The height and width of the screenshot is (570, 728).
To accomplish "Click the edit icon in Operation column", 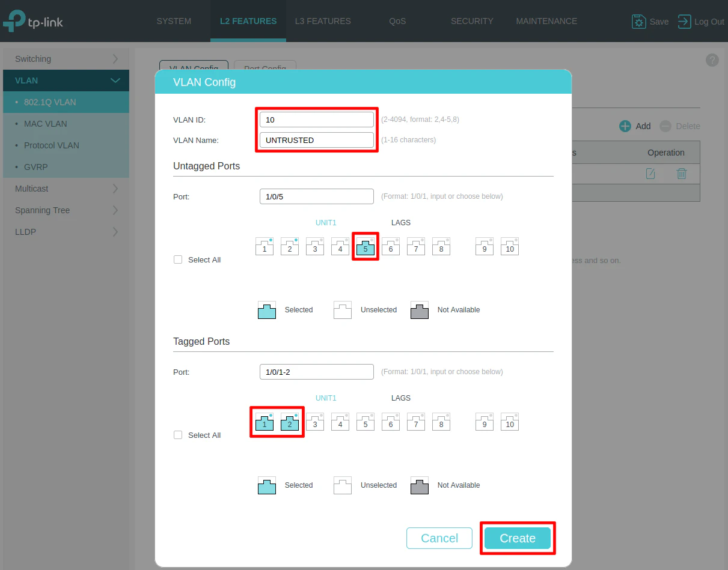I will coord(650,174).
